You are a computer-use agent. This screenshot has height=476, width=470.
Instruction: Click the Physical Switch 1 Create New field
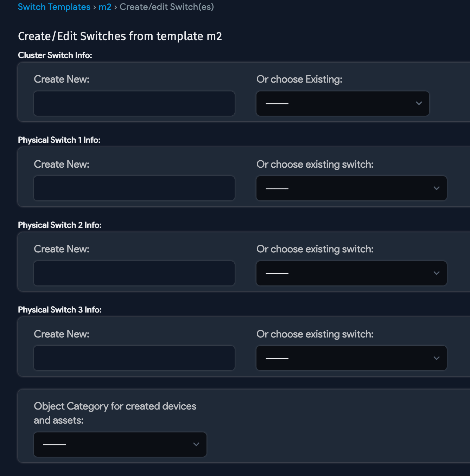pyautogui.click(x=134, y=188)
